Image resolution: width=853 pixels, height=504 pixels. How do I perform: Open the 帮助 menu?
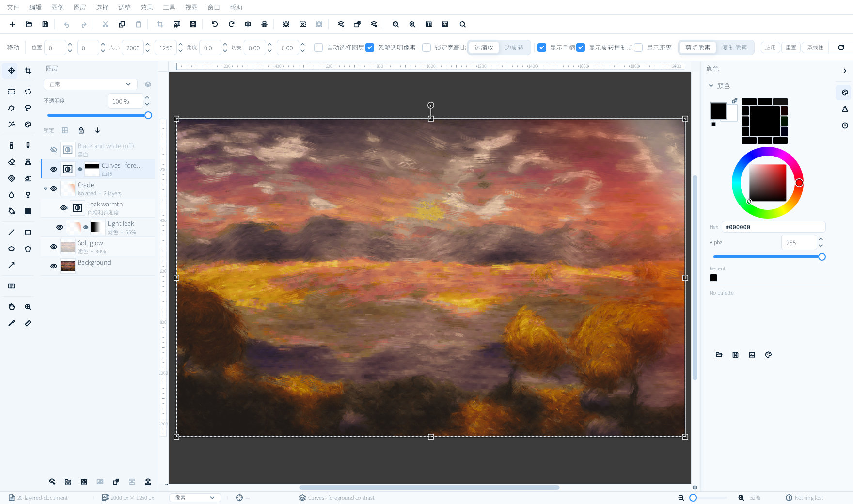point(236,7)
